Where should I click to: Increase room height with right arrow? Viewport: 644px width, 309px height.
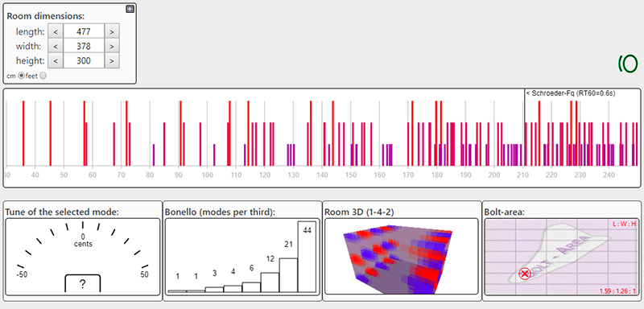point(112,60)
